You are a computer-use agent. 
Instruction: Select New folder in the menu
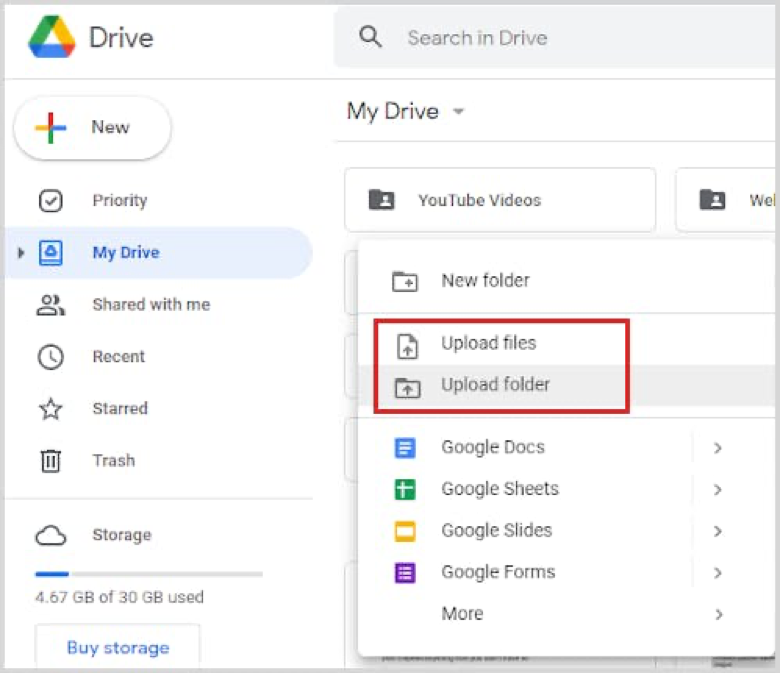point(485,281)
